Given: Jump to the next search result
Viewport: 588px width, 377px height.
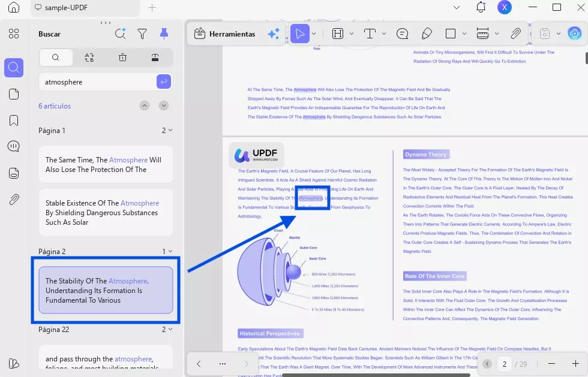Looking at the screenshot, I should pyautogui.click(x=163, y=105).
